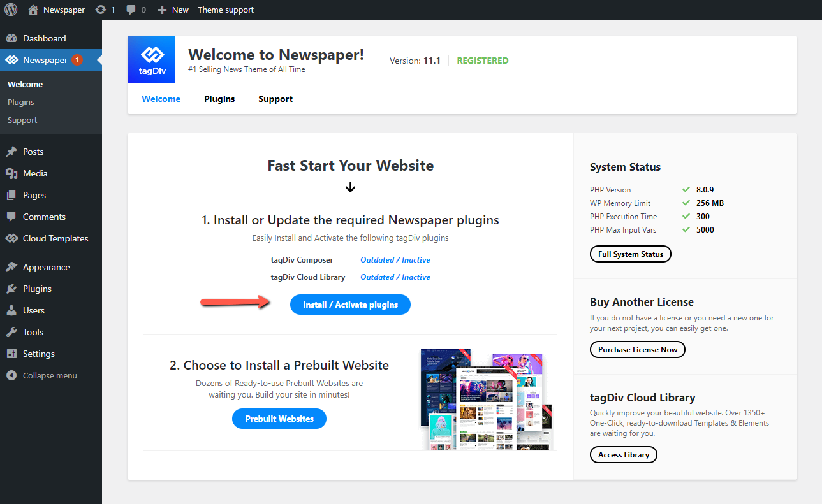Click the Pages icon in sidebar
The height and width of the screenshot is (504, 822).
11,195
